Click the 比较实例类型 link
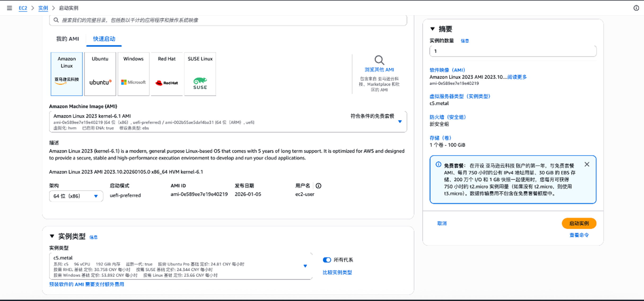Screen dimensions: 644x301 [x=337, y=272]
